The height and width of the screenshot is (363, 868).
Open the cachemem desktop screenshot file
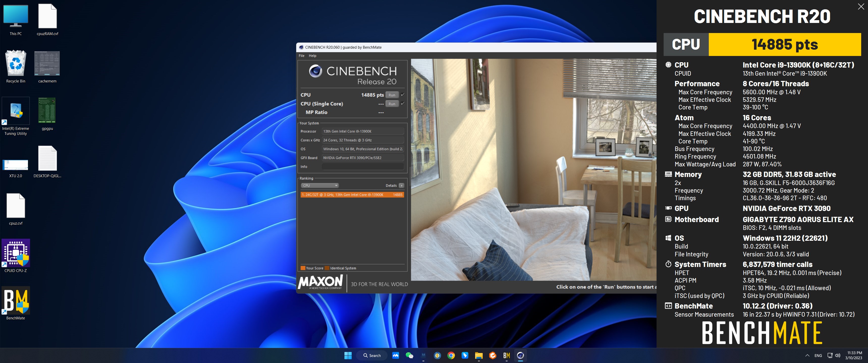point(47,67)
